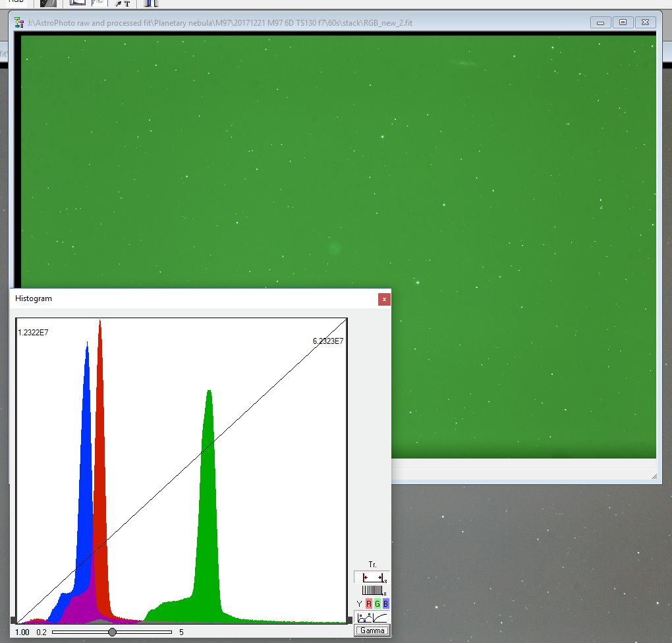Toggle the Y luminance channel
Image resolution: width=672 pixels, height=643 pixels.
point(359,603)
